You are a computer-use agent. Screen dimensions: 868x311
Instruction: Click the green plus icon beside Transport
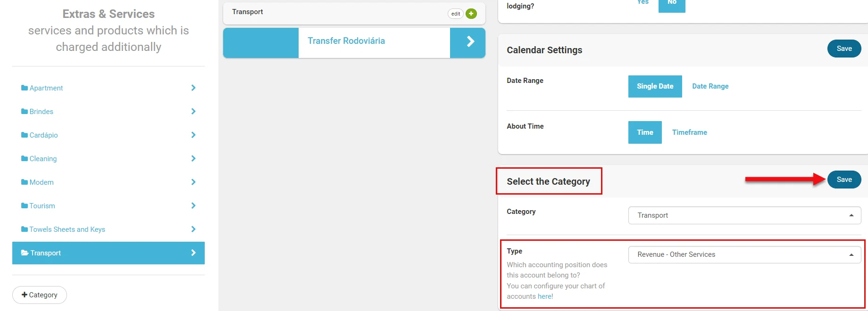(471, 14)
